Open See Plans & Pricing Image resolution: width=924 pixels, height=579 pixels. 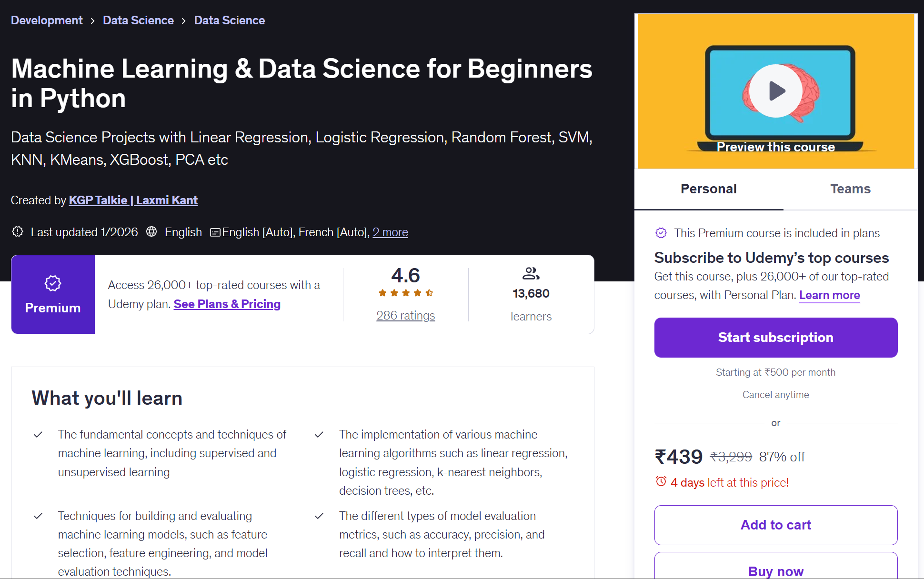(x=227, y=304)
